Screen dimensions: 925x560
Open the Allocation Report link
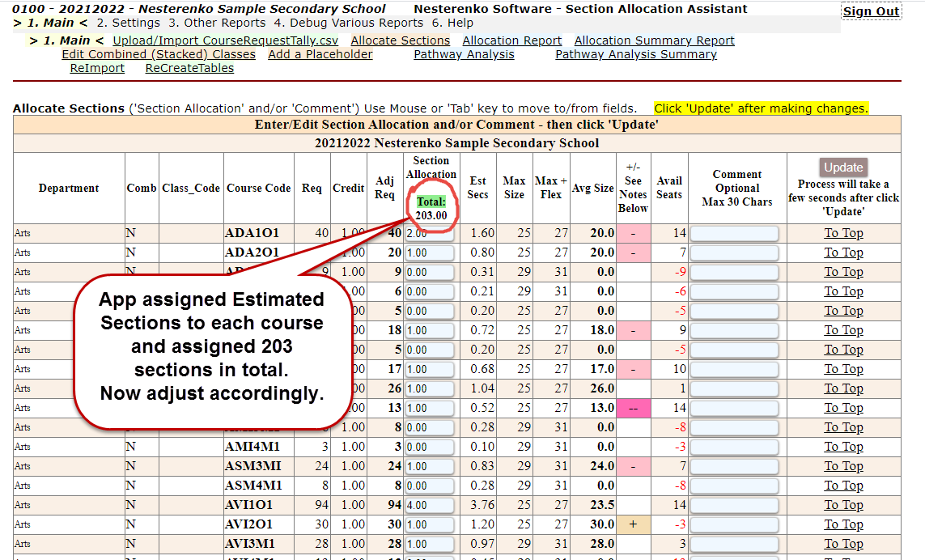tap(511, 40)
